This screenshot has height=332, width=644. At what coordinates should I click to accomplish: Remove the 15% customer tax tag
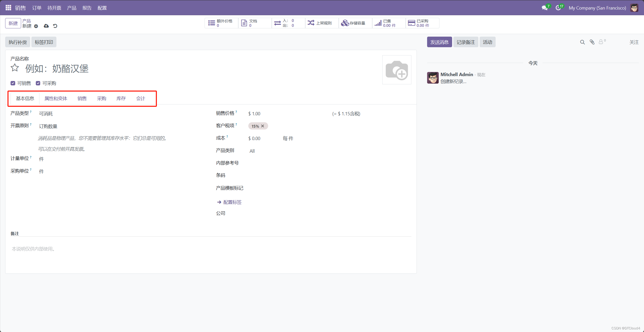click(262, 126)
